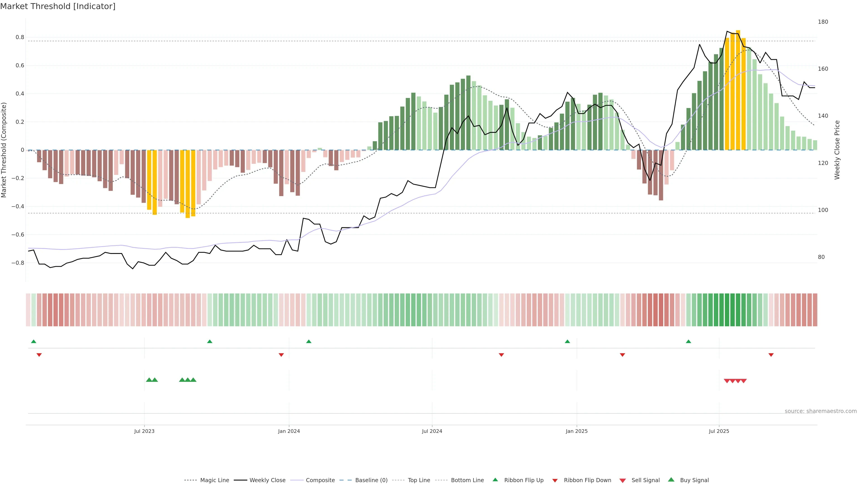Click the Jul 2024 x-axis label
The width and height of the screenshot is (868, 488).
point(432,431)
